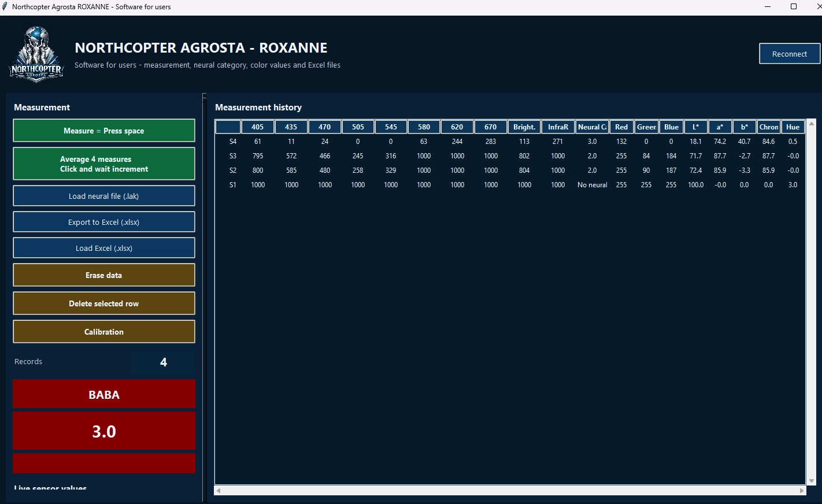The width and height of the screenshot is (822, 504).
Task: Click the b* column header
Action: (745, 127)
